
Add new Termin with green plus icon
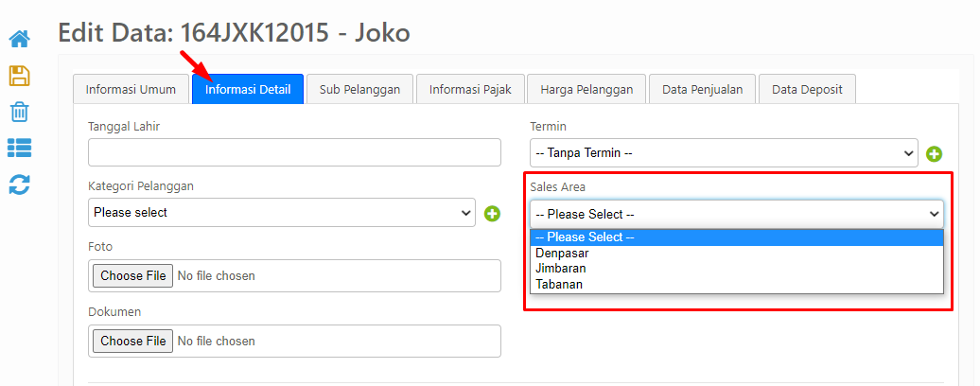(934, 153)
